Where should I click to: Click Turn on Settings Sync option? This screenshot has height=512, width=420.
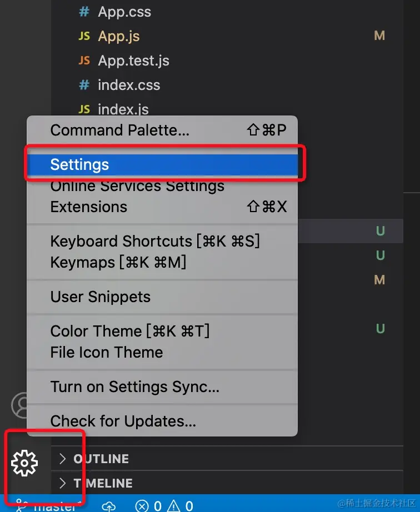coord(134,386)
